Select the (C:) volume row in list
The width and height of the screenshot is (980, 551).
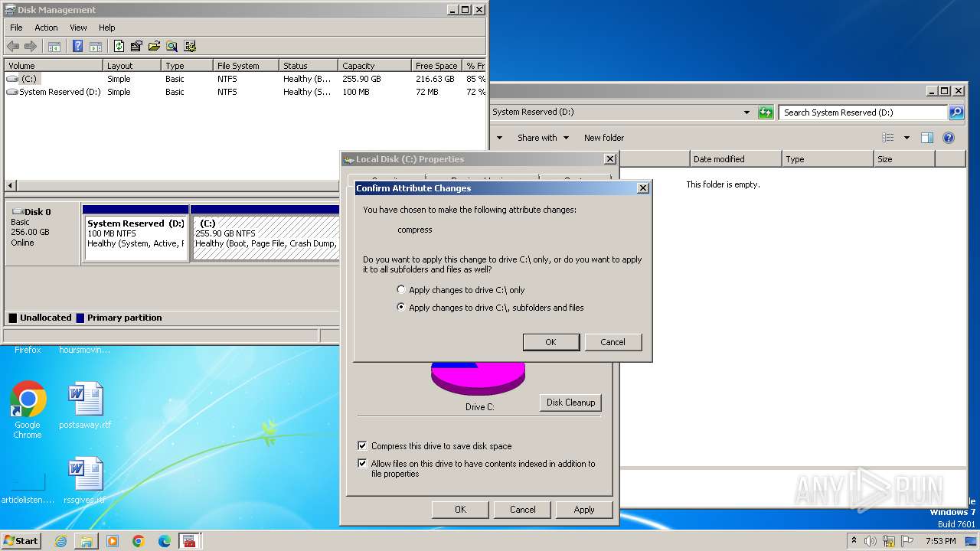pyautogui.click(x=245, y=79)
